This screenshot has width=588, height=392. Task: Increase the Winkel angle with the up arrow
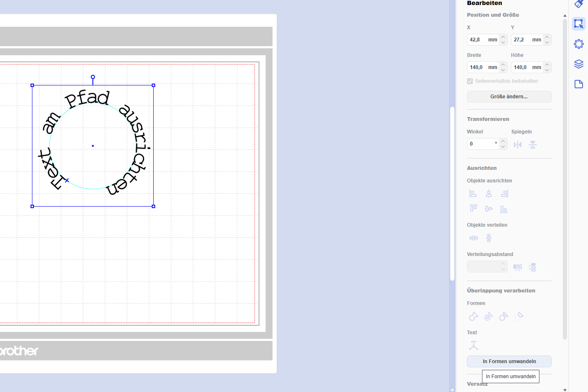pyautogui.click(x=503, y=141)
